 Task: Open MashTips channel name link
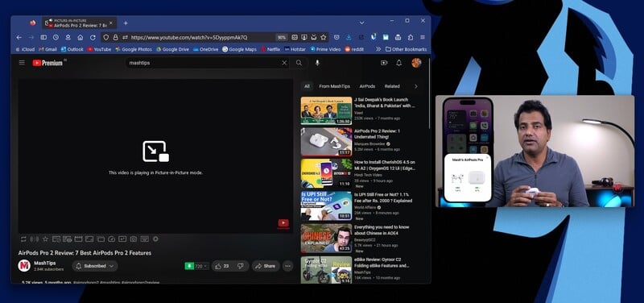pos(45,263)
